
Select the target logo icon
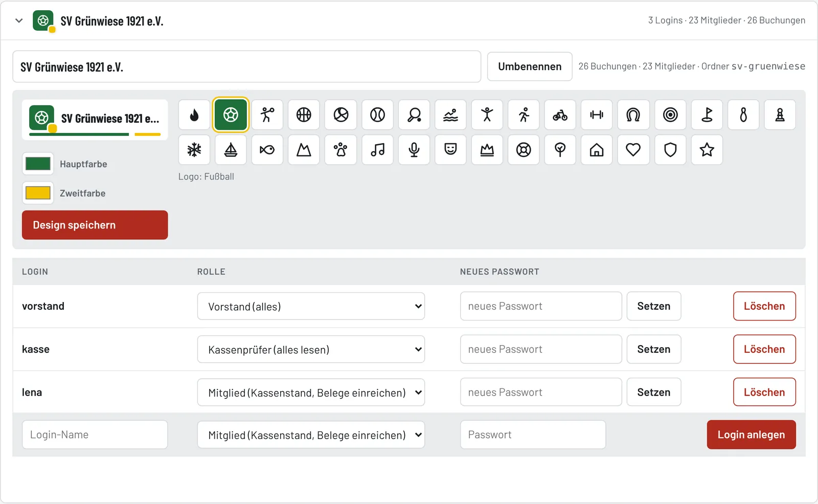[x=670, y=114]
